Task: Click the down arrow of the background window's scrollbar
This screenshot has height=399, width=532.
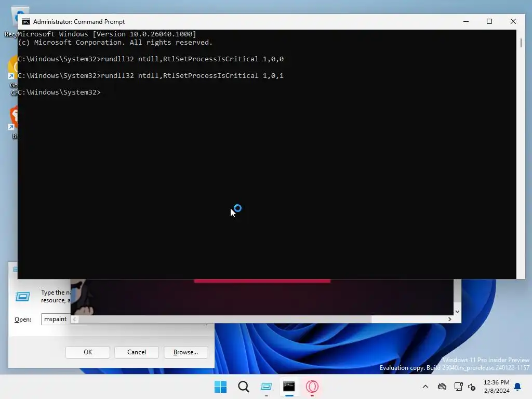Action: (x=457, y=312)
